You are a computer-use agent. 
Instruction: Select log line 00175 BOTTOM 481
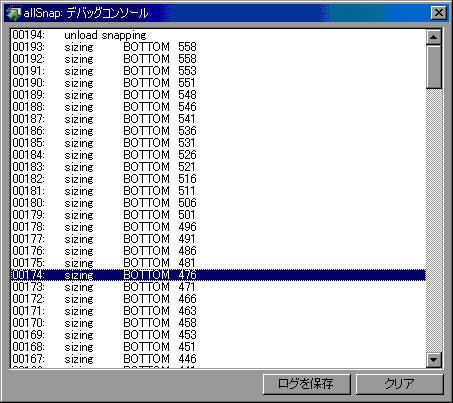[218, 263]
